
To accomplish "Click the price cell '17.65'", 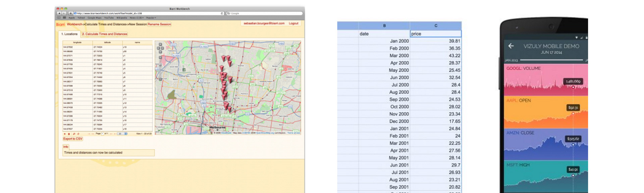I will point(436,121).
